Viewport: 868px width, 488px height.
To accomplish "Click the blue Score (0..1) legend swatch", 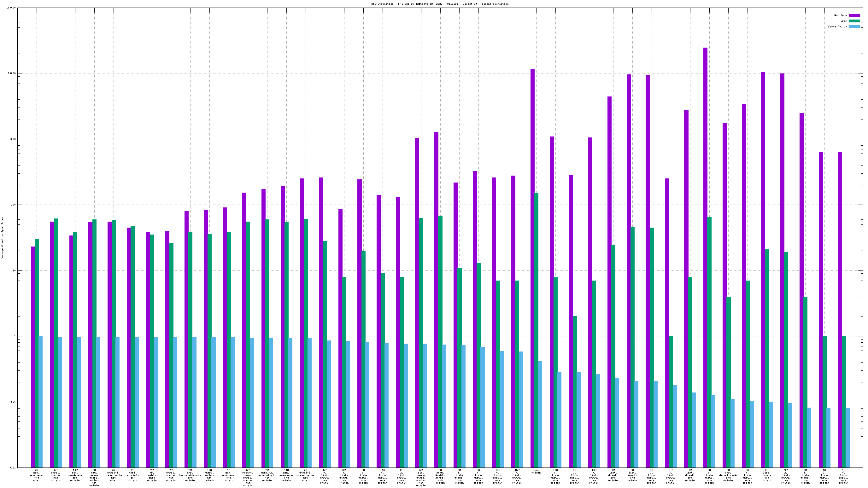I will pos(854,26).
